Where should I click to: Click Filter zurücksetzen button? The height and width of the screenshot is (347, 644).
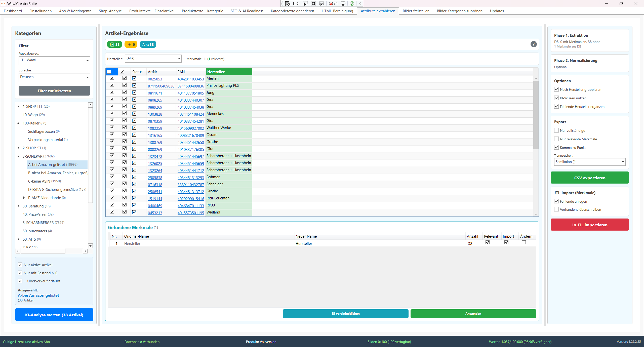pos(54,91)
